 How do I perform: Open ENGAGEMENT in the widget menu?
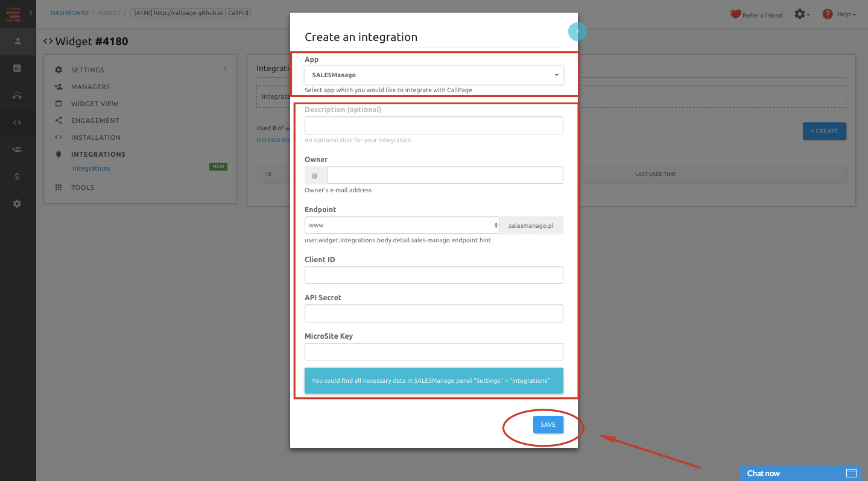(x=95, y=121)
